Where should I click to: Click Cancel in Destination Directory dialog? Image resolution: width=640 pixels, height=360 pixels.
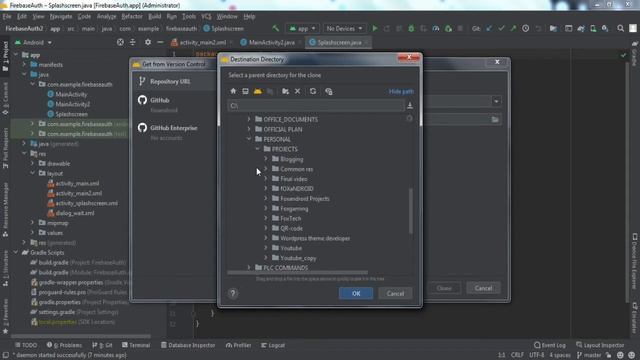tap(395, 293)
